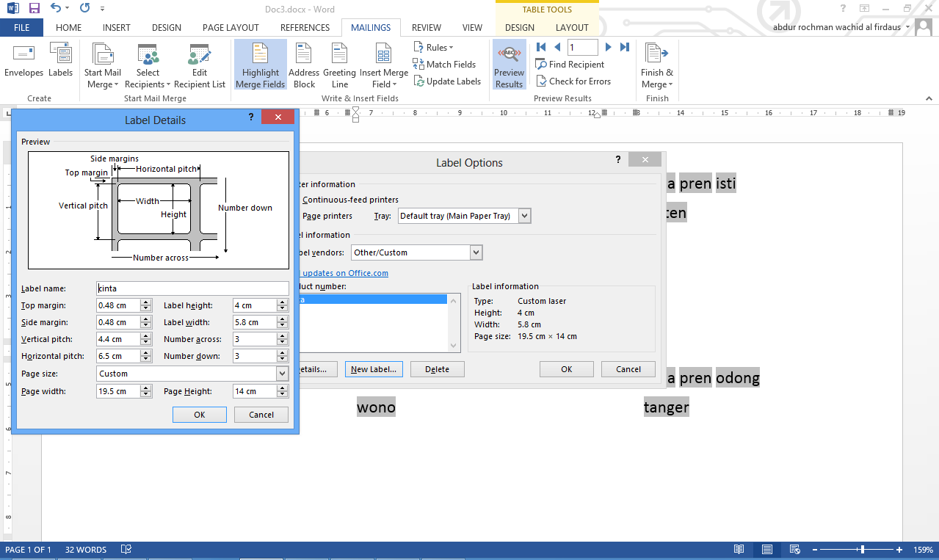Open the Edit Recipient List tool
This screenshot has height=560, width=939.
click(199, 65)
